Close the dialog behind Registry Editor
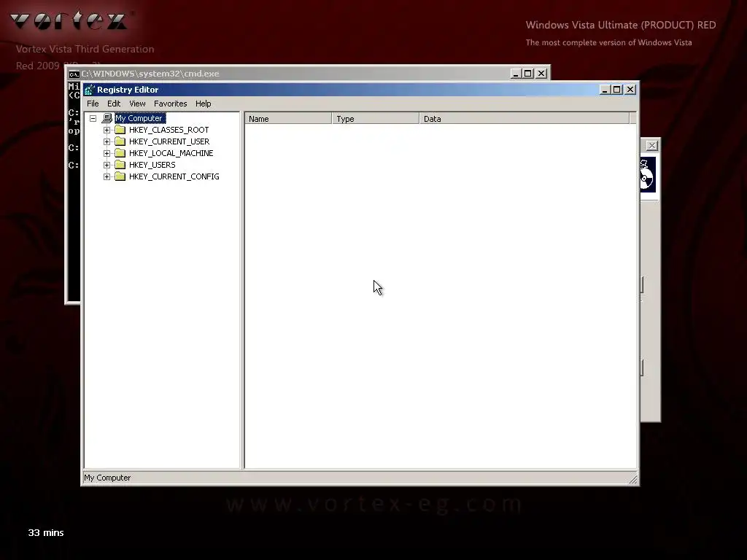Viewport: 747px width, 560px height. [651, 146]
